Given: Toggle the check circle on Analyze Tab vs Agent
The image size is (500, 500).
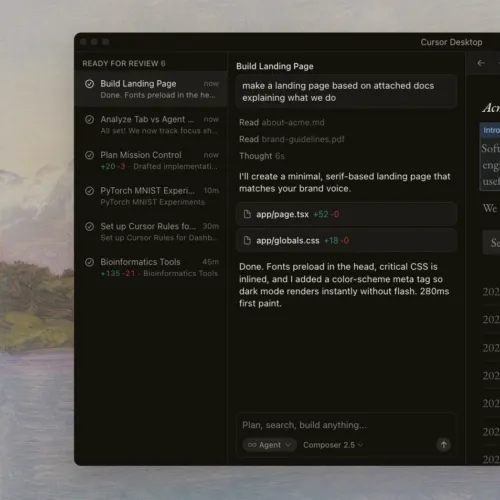Looking at the screenshot, I should click(89, 119).
